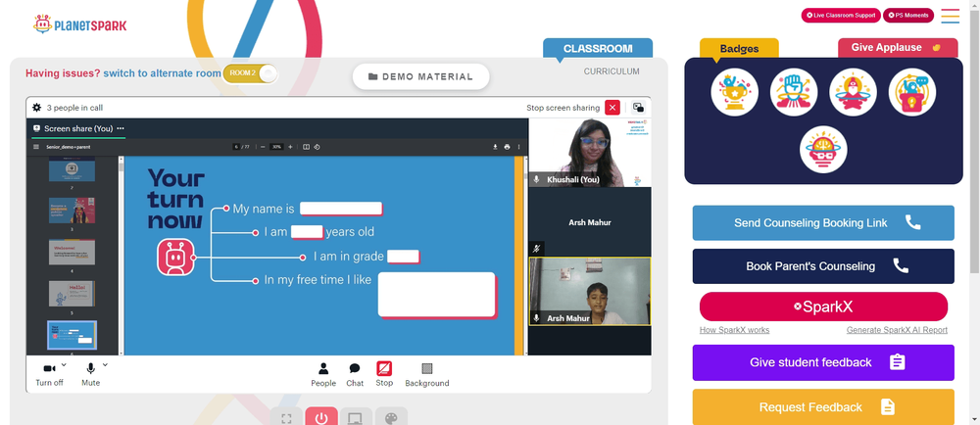Click the 'switch to alternate room' text
This screenshot has height=425, width=980.
(162, 73)
